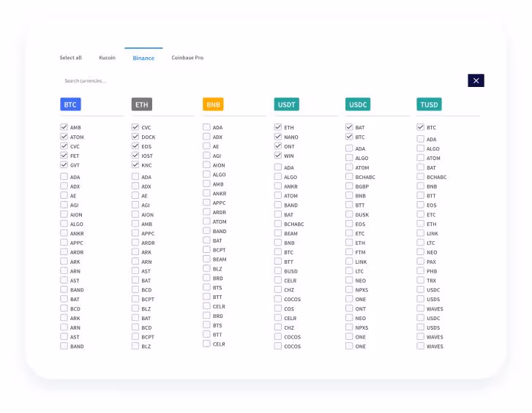Uncheck IOST in the ETH column
532x413 pixels.
pyautogui.click(x=135, y=156)
